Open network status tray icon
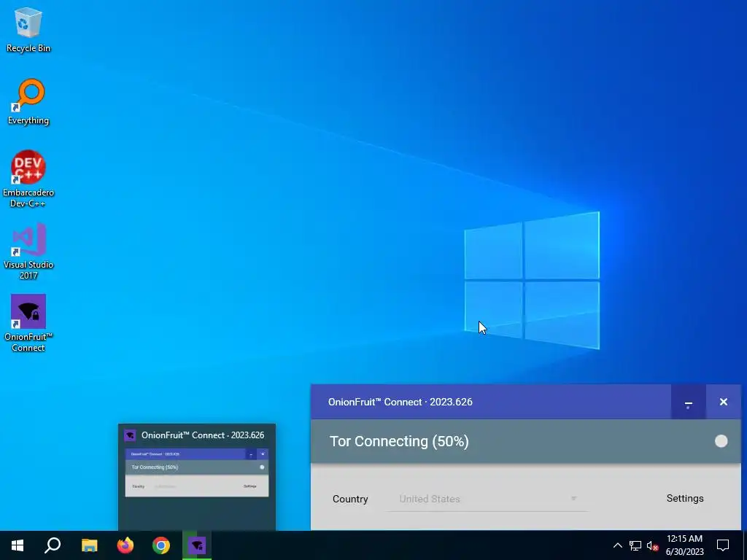Screen dimensions: 747x560 635,545
